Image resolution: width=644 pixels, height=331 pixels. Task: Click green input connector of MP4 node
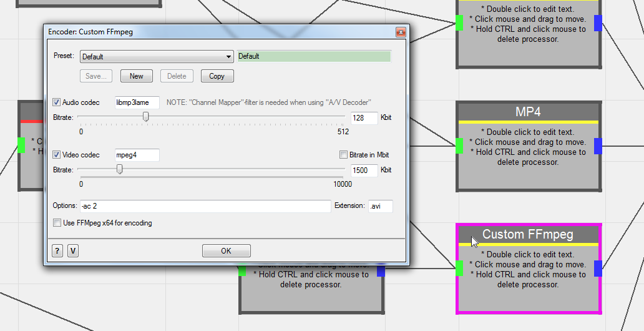click(459, 146)
